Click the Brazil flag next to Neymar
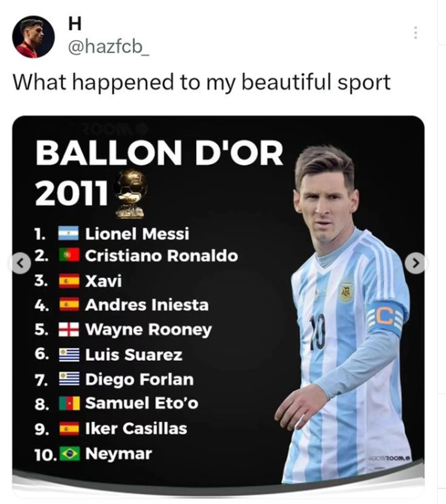The height and width of the screenshot is (504, 446). [70, 454]
